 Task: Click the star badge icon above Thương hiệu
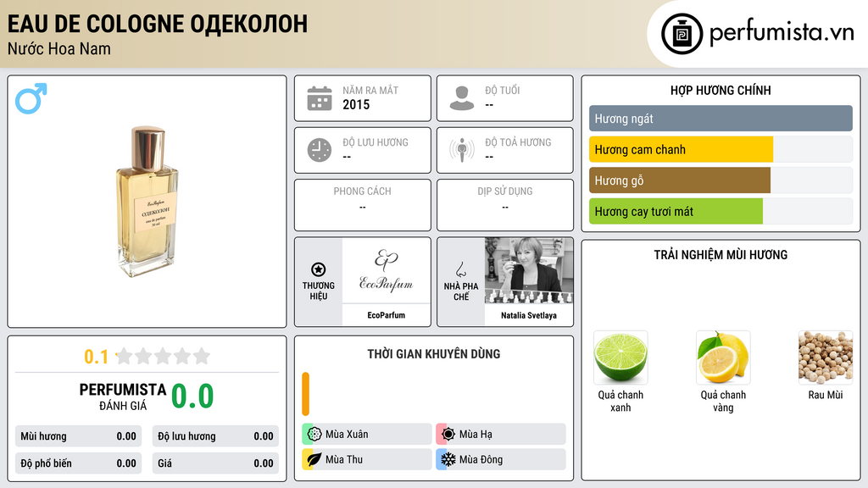tap(319, 269)
